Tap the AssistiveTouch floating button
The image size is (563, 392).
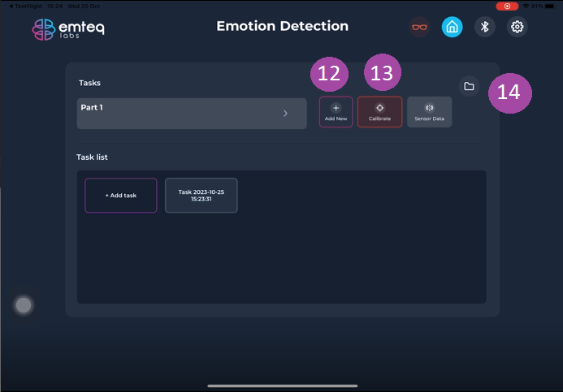pos(24,304)
